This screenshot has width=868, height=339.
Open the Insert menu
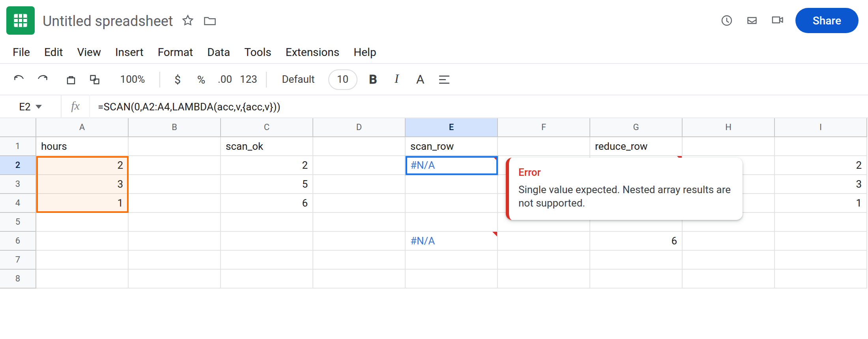point(129,52)
